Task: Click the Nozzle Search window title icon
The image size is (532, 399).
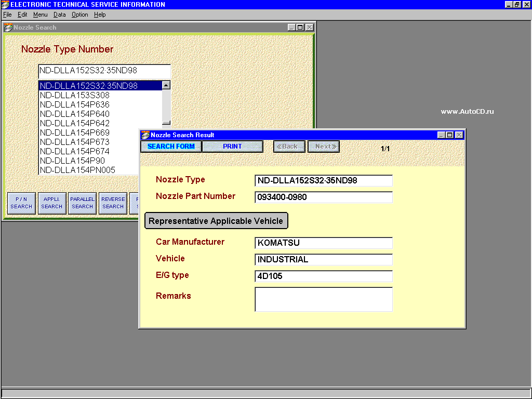Action: pos(8,28)
